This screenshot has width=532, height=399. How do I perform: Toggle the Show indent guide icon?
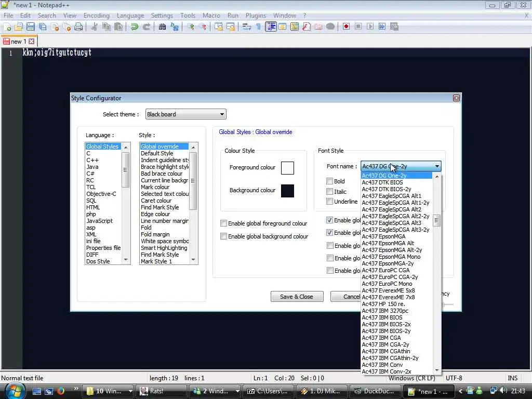(271, 27)
